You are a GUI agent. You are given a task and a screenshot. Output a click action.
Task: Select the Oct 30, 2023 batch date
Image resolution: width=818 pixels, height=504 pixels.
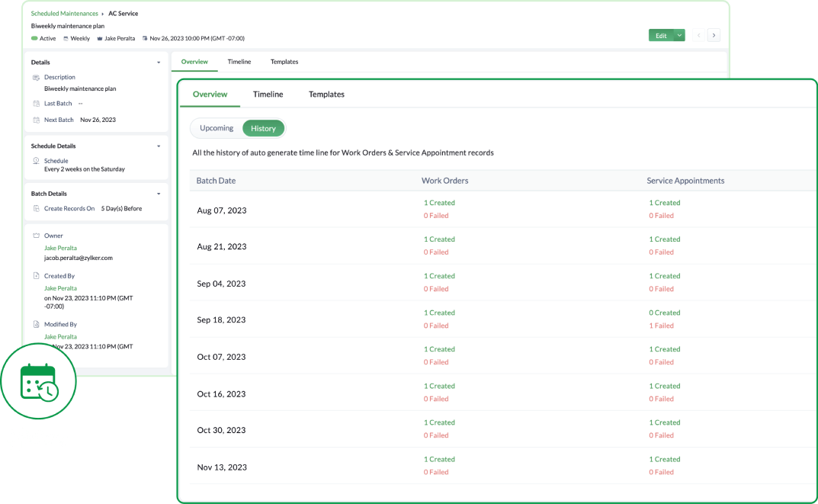click(x=221, y=430)
